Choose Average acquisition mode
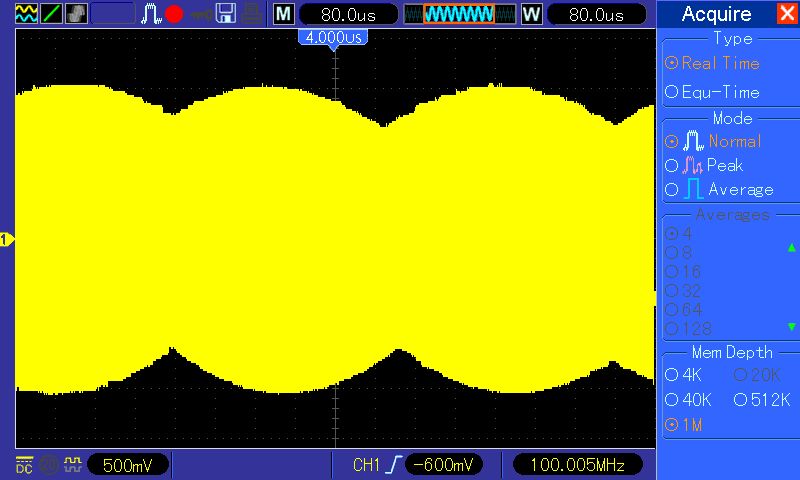The image size is (800, 480). coord(719,189)
